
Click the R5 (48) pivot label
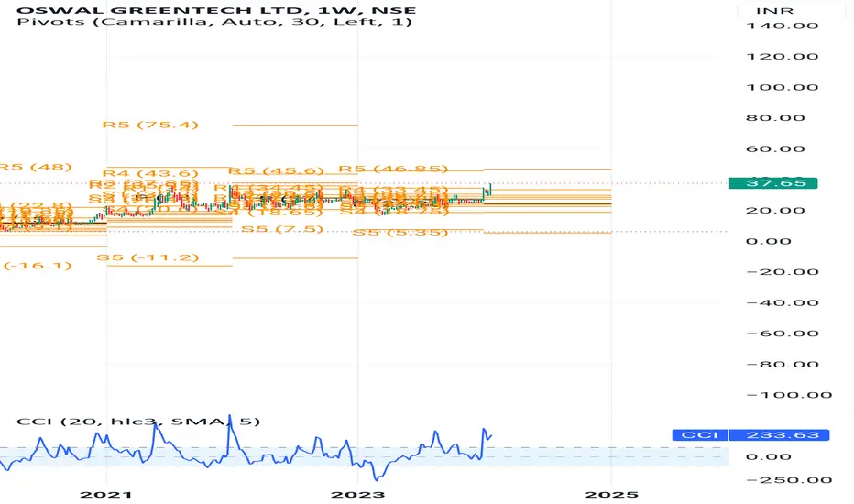[x=36, y=167]
